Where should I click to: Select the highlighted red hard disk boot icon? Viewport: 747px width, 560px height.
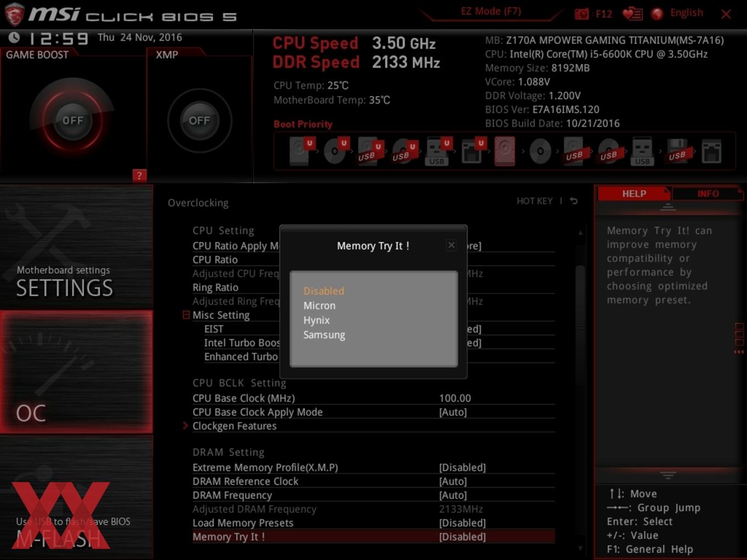pyautogui.click(x=505, y=152)
